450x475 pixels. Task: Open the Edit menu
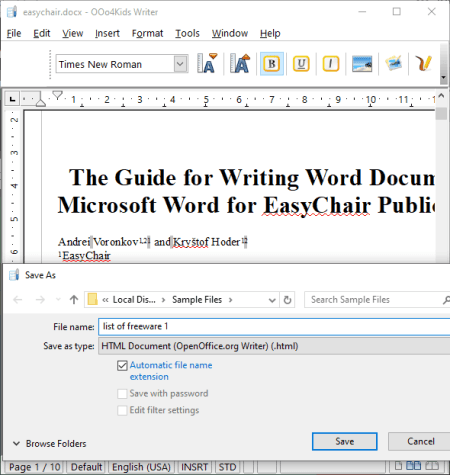(x=42, y=33)
